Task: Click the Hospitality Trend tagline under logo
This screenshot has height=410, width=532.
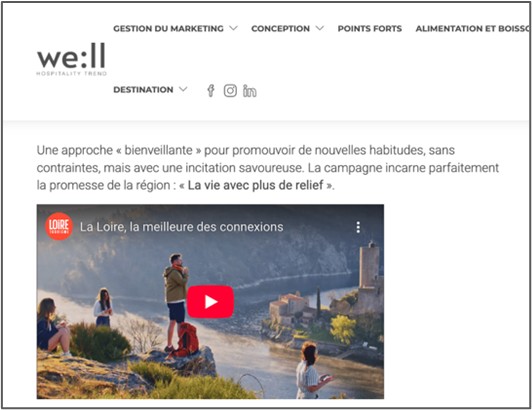Action: pyautogui.click(x=72, y=73)
